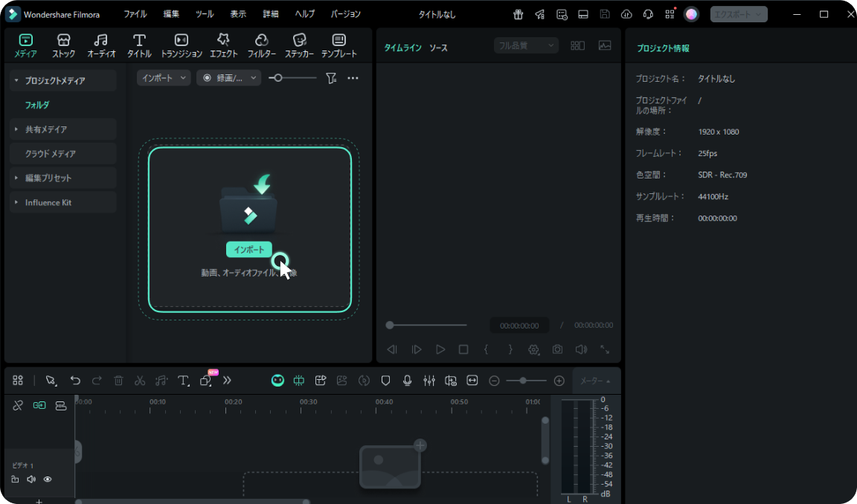The height and width of the screenshot is (504, 857).
Task: Switch to the ソース preview tab
Action: click(x=438, y=48)
